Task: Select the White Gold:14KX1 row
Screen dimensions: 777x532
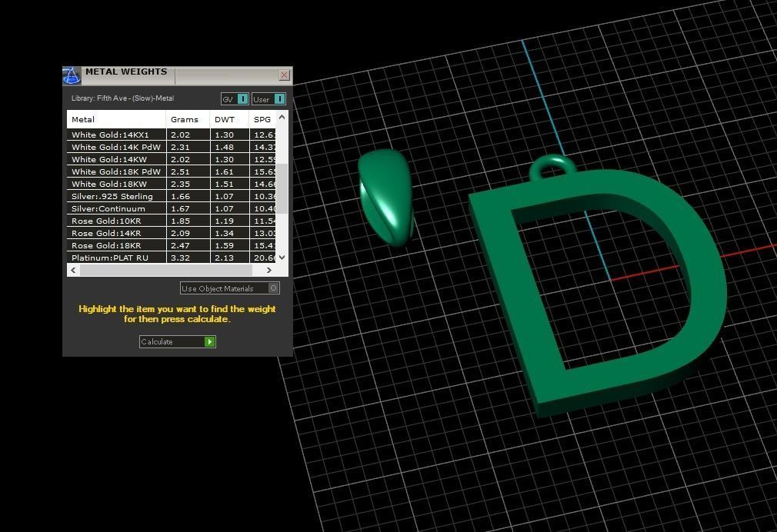Action: pyautogui.click(x=172, y=135)
